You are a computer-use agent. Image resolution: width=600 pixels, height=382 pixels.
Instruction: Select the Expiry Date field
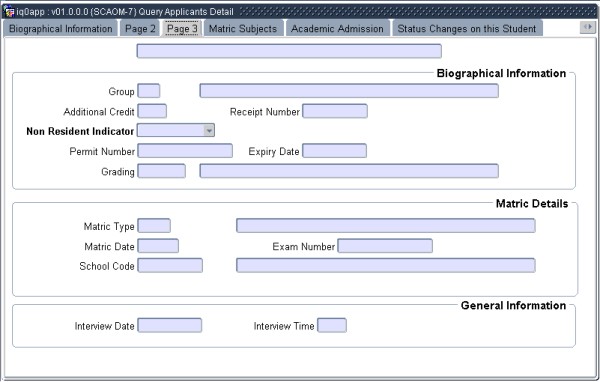click(x=334, y=150)
